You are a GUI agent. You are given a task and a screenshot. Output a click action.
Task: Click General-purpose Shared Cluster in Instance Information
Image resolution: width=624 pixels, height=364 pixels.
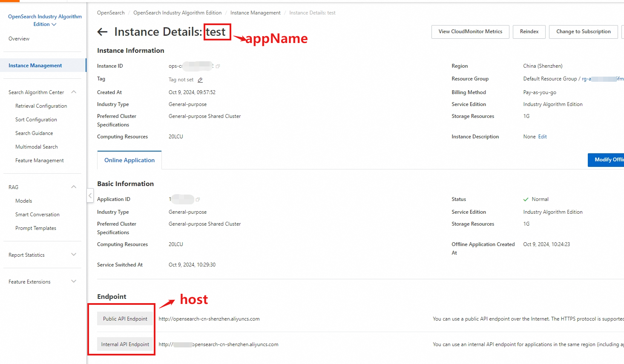pyautogui.click(x=205, y=116)
